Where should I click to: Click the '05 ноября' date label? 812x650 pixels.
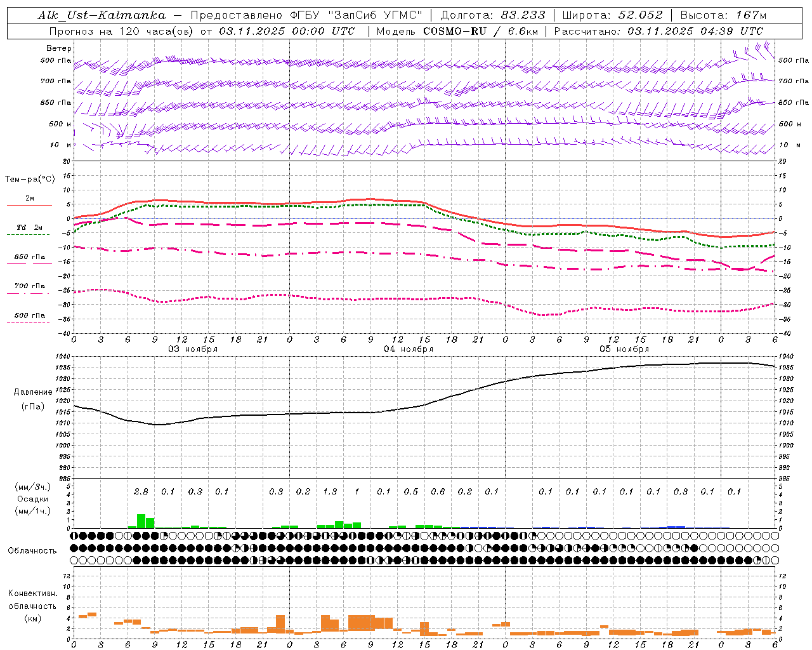tap(624, 349)
